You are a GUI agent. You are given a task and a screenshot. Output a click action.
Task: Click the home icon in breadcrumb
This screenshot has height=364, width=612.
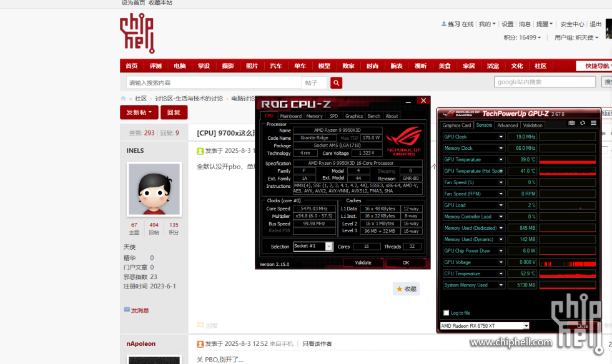[x=124, y=98]
